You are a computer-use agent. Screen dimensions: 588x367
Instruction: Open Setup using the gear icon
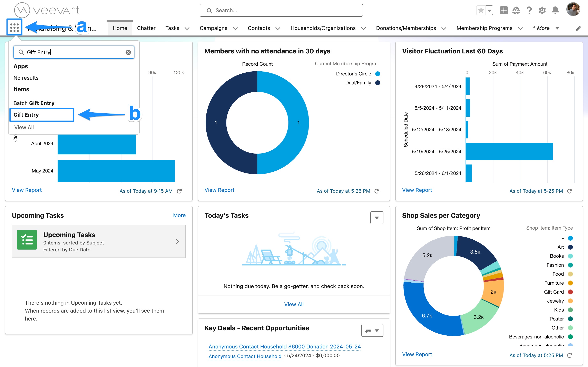click(x=542, y=10)
